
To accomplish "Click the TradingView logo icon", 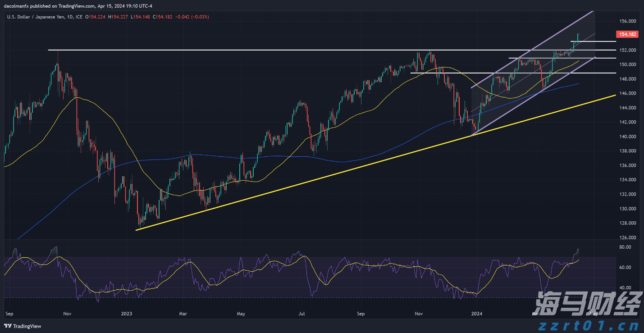I will click(7, 326).
